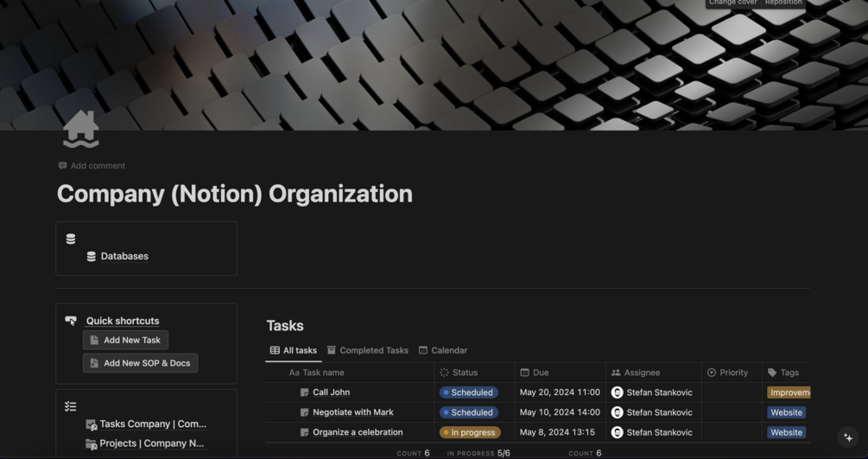Click the Task name column header
This screenshot has width=868, height=459.
point(350,373)
